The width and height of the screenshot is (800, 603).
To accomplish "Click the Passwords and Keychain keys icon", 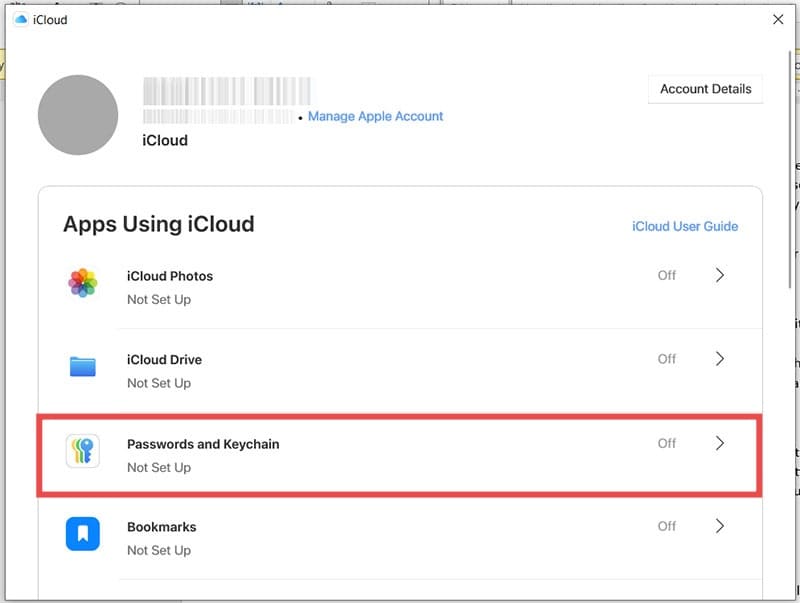I will coord(82,451).
